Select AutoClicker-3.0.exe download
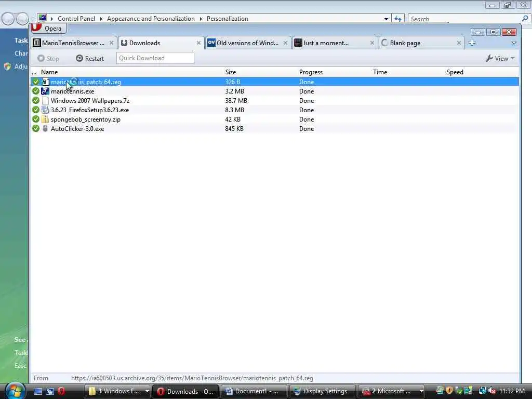532x399 pixels. coord(274,129)
